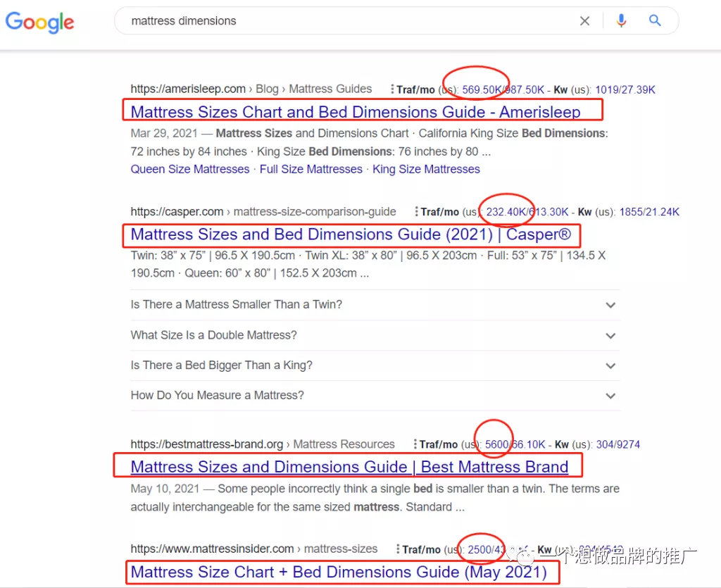Open Mattress Size Chart + Bed Dimensions Guide result

click(339, 572)
